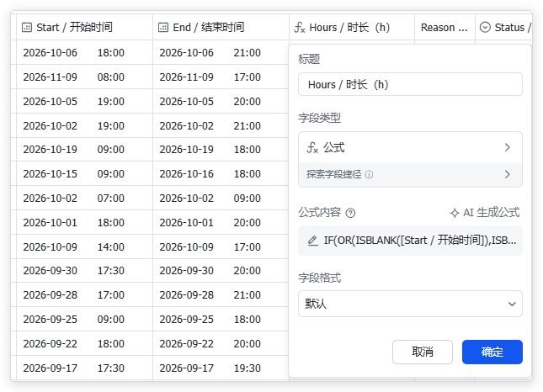Click end cell 2026-10-02 09:00
The height and width of the screenshot is (392, 543).
click(x=221, y=198)
